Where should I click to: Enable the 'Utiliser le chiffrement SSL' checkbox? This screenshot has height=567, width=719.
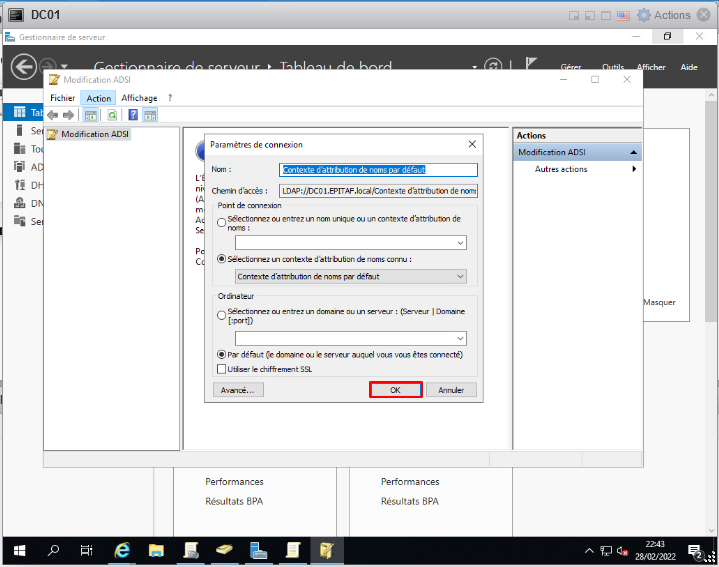222,369
